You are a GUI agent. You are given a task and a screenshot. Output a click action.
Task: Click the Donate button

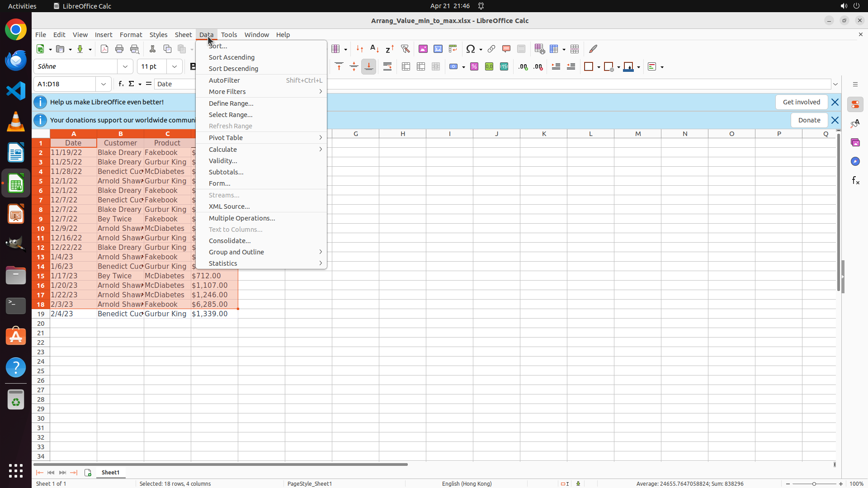click(x=809, y=120)
